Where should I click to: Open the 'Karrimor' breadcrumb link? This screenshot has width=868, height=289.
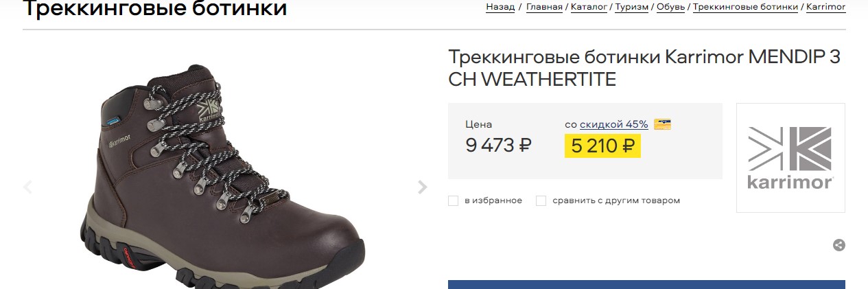[826, 7]
